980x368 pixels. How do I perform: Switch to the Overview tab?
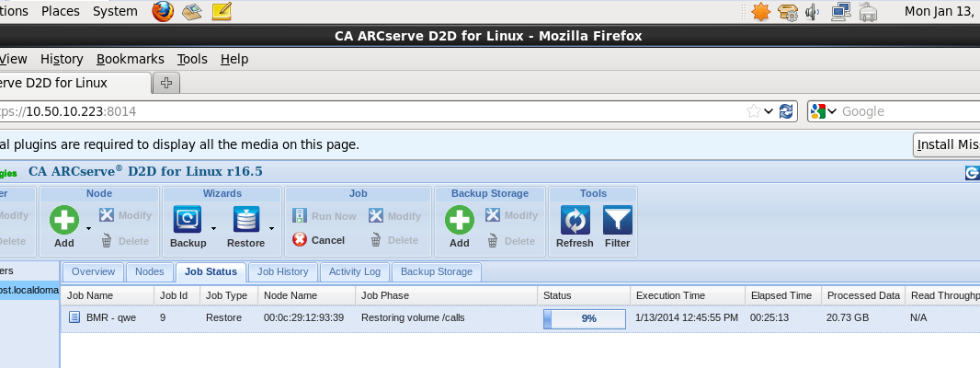pos(93,271)
